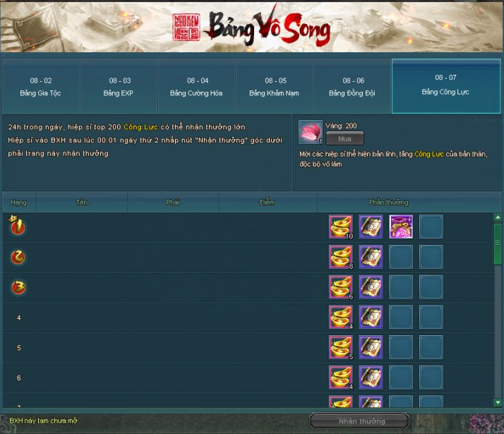Switch to the Bảng Đồng Đội tab

(352, 86)
